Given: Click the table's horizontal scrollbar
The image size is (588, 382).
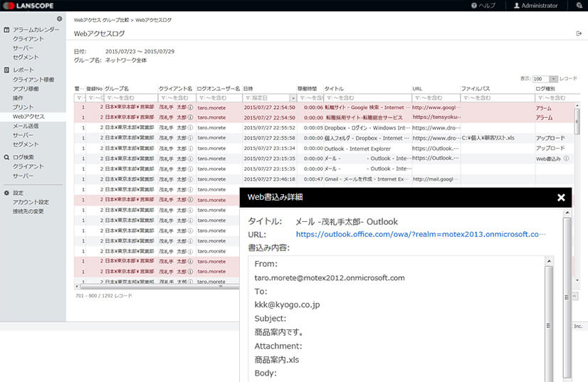Looking at the screenshot, I should (160, 287).
